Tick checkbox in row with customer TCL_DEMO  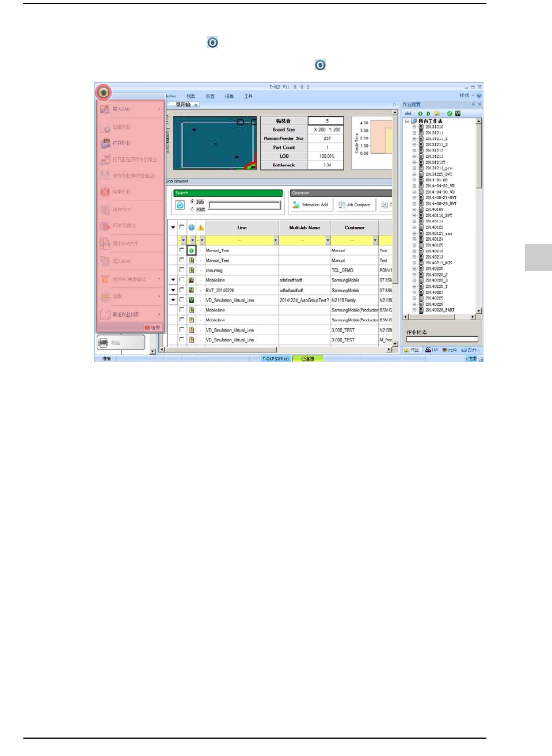[182, 270]
